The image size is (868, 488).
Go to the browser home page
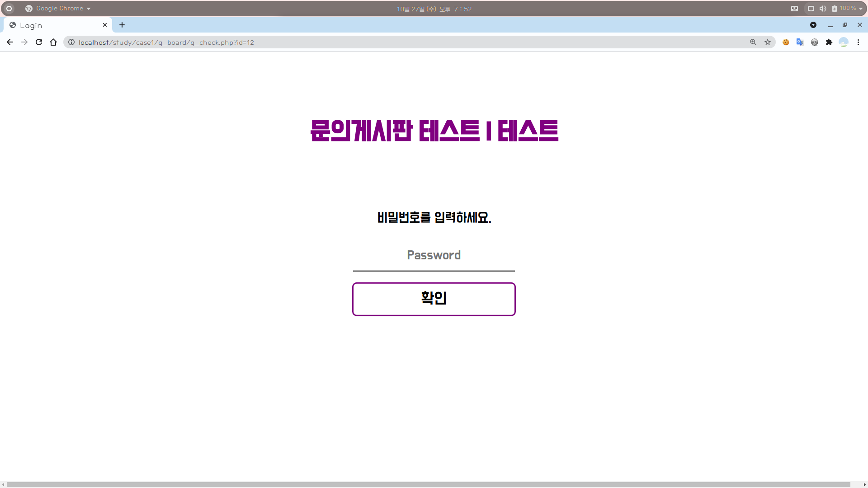tap(53, 42)
